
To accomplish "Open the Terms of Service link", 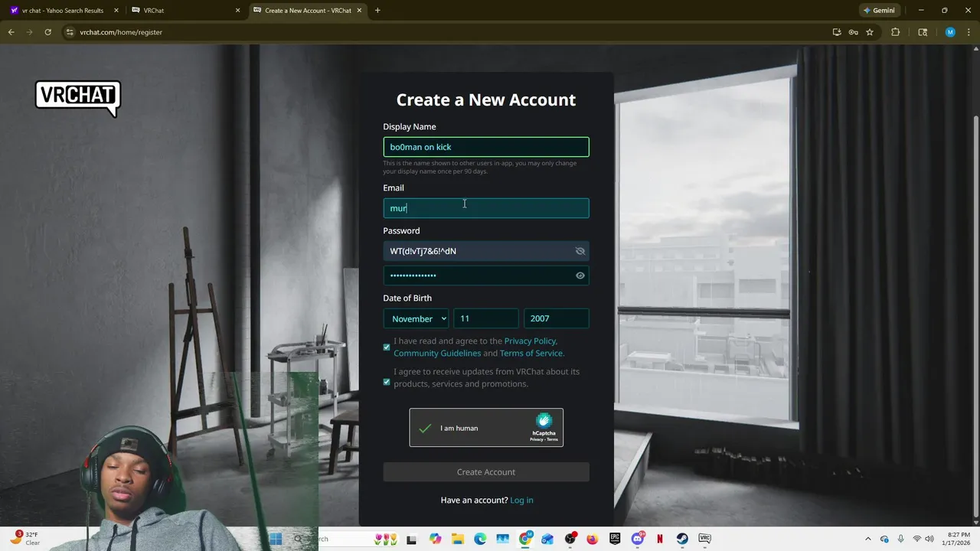I will tap(531, 354).
